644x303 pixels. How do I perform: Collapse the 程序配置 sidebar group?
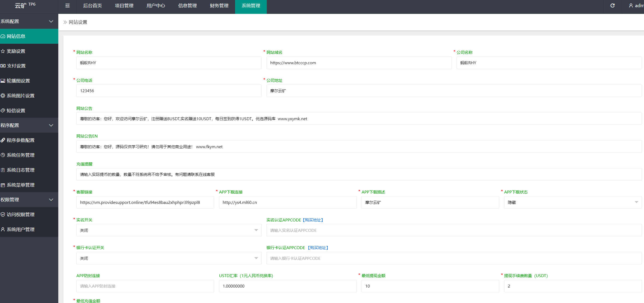(x=51, y=125)
